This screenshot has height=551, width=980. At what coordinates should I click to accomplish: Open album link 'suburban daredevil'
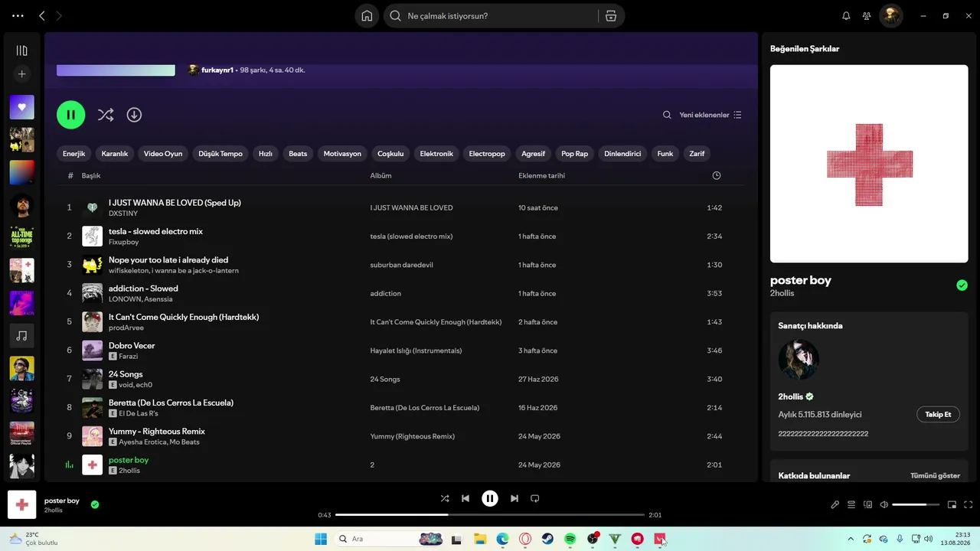coord(401,265)
